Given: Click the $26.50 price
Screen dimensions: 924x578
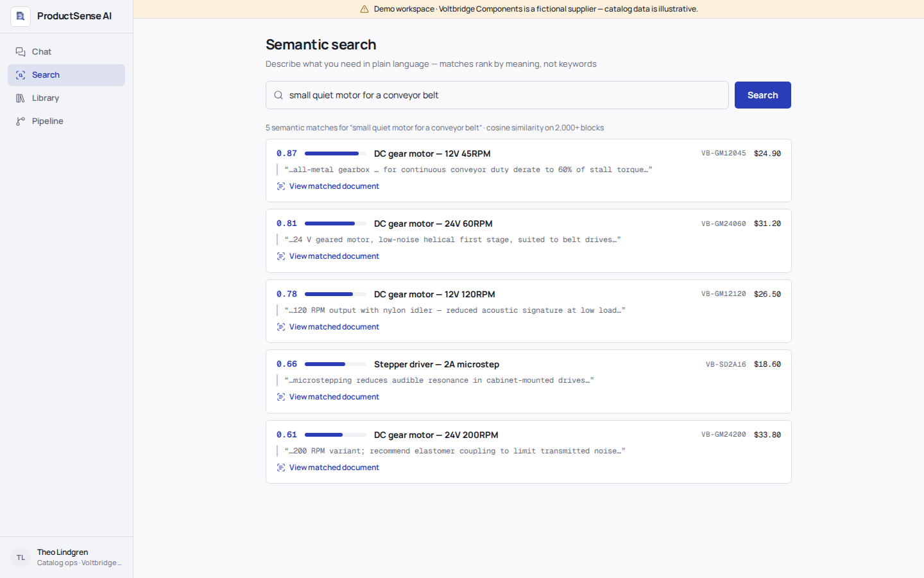Looking at the screenshot, I should 767,294.
